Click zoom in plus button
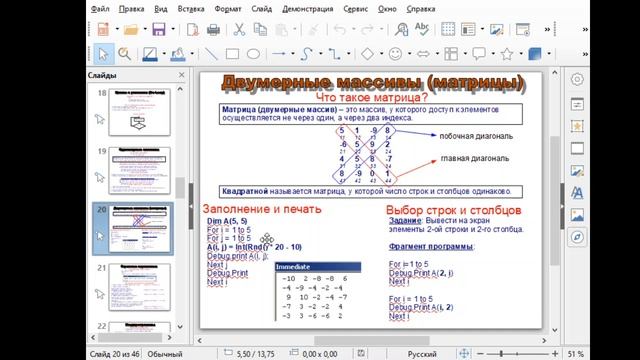Viewport: 640px width, 360px height. tap(555, 354)
